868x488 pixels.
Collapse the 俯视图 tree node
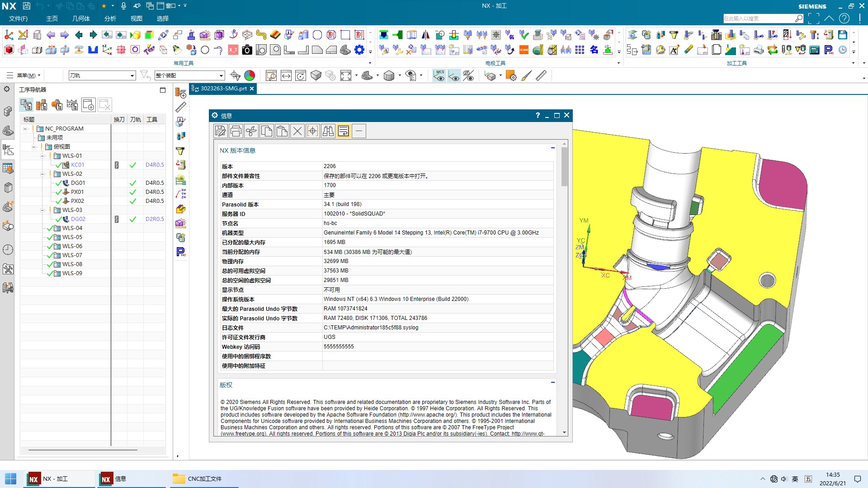(x=34, y=147)
